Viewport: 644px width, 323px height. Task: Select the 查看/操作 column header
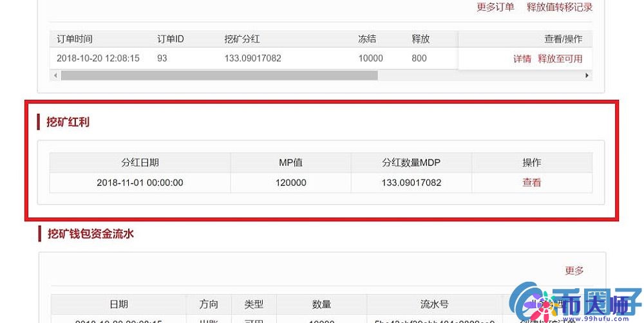(563, 39)
